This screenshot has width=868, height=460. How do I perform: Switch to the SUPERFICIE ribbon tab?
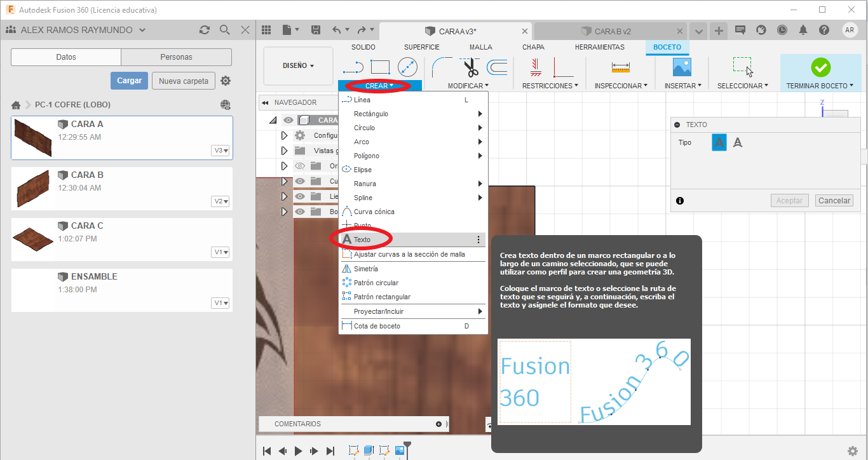coord(422,47)
